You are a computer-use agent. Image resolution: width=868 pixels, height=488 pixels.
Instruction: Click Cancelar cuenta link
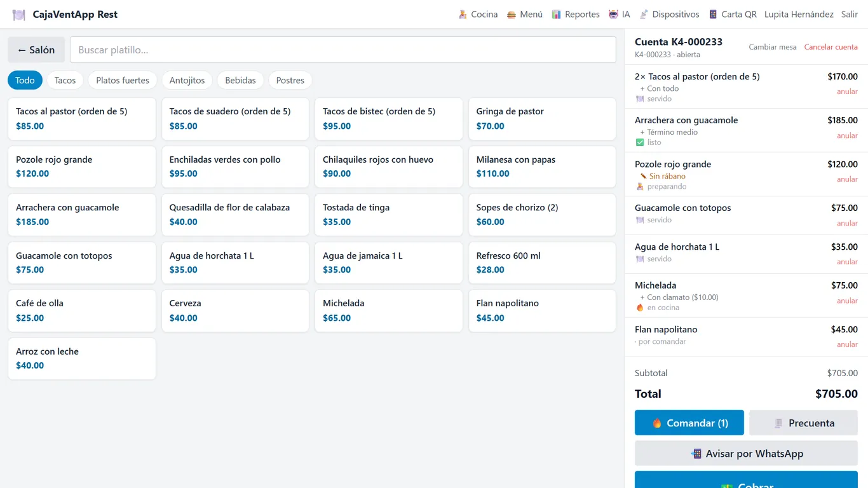[831, 47]
